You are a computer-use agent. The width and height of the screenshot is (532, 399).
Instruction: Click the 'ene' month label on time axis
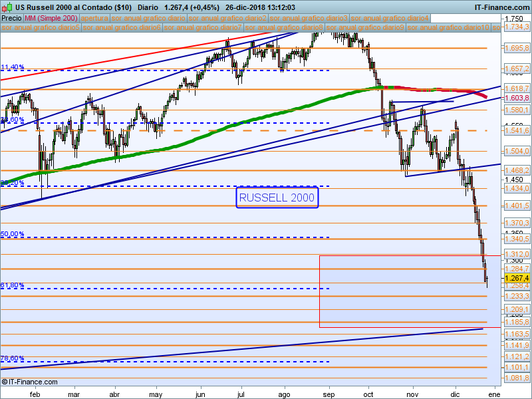point(495,394)
